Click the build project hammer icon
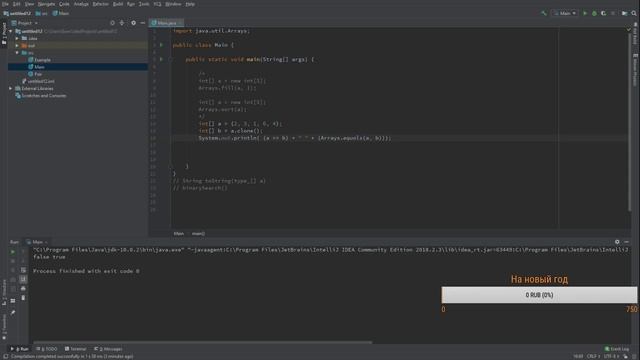 [x=544, y=13]
